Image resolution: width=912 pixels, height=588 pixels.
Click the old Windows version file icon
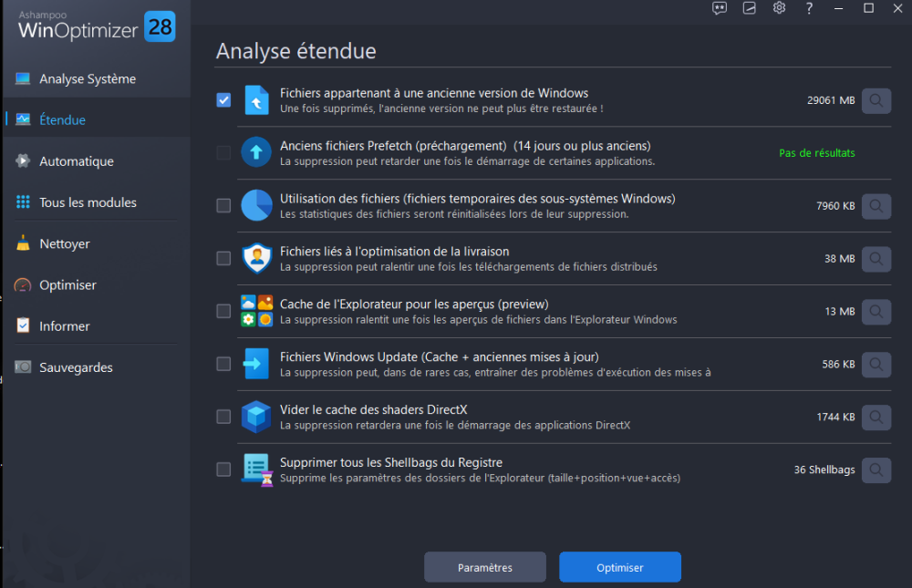[256, 100]
